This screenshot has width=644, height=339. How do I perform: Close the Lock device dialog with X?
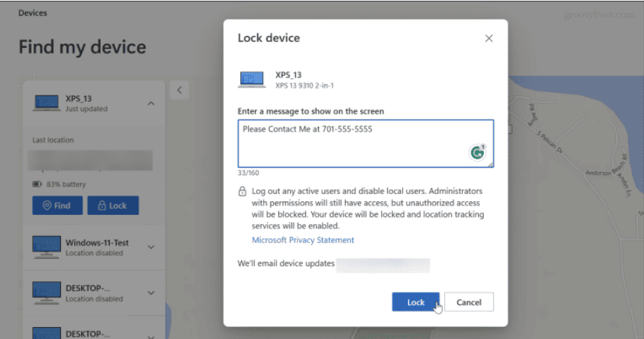click(488, 38)
